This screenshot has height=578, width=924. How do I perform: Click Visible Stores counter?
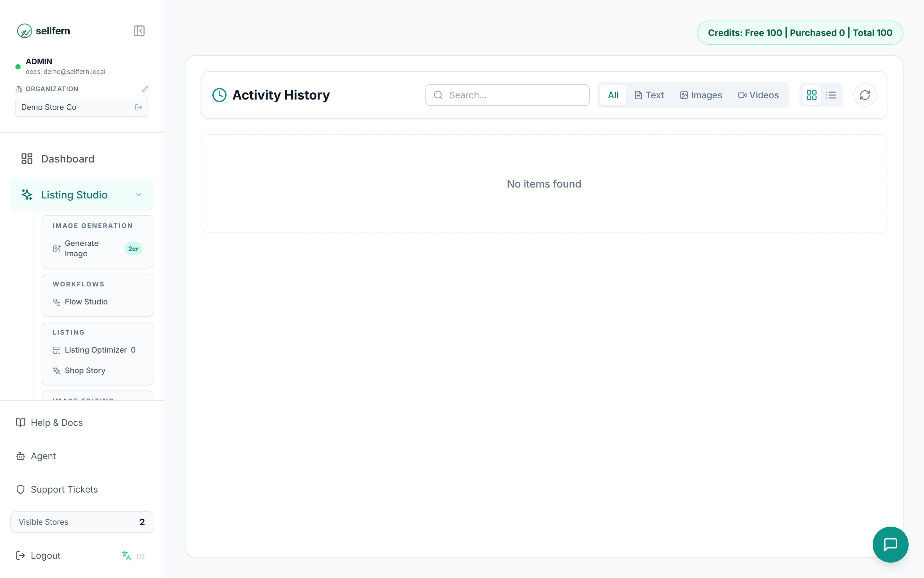pyautogui.click(x=82, y=522)
